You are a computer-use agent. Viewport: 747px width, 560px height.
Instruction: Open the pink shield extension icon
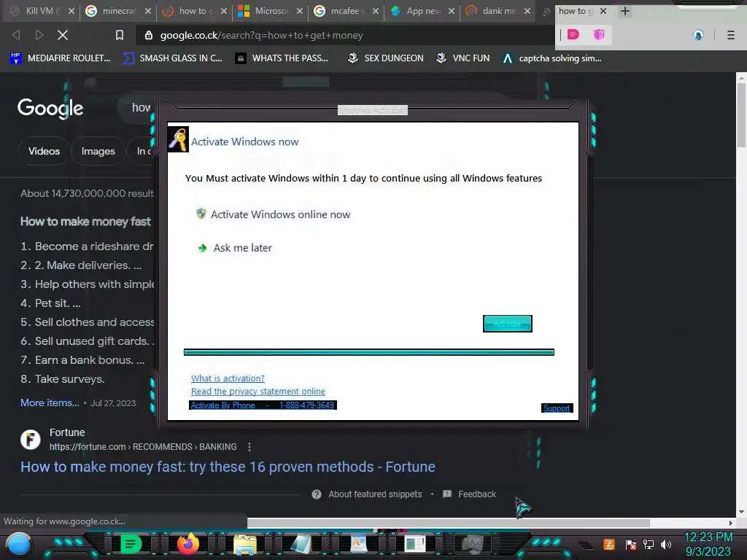(599, 34)
